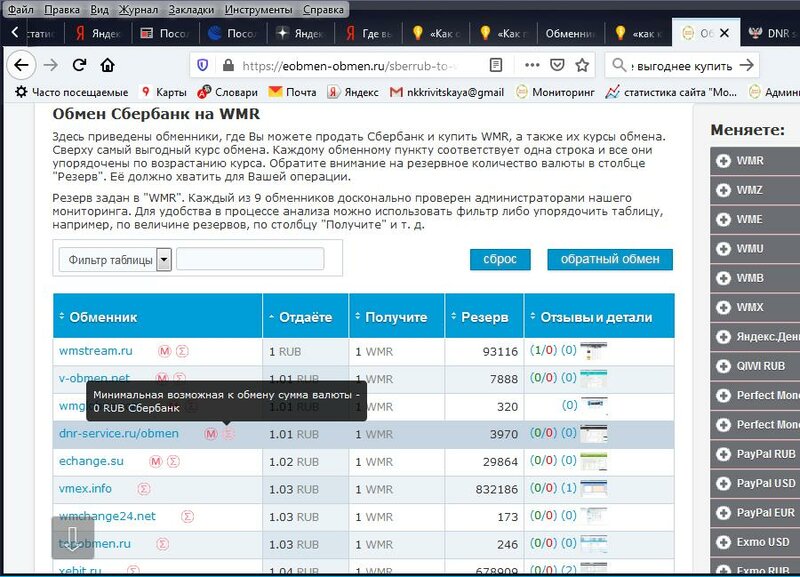Reload the page with the refresh icon
This screenshot has width=800, height=577.
pyautogui.click(x=79, y=65)
